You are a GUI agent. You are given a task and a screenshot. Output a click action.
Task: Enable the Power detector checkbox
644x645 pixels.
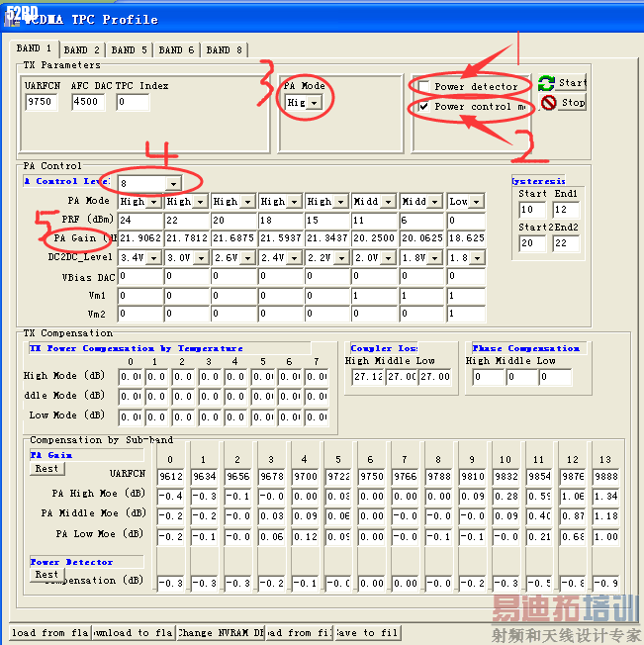(x=424, y=87)
